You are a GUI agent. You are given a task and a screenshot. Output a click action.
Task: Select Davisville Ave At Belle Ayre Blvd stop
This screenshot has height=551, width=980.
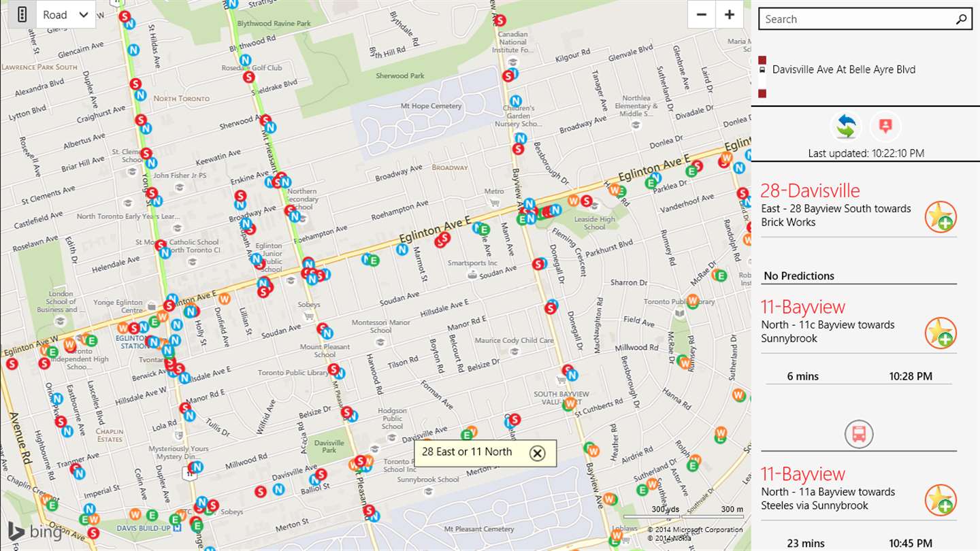pyautogui.click(x=844, y=69)
